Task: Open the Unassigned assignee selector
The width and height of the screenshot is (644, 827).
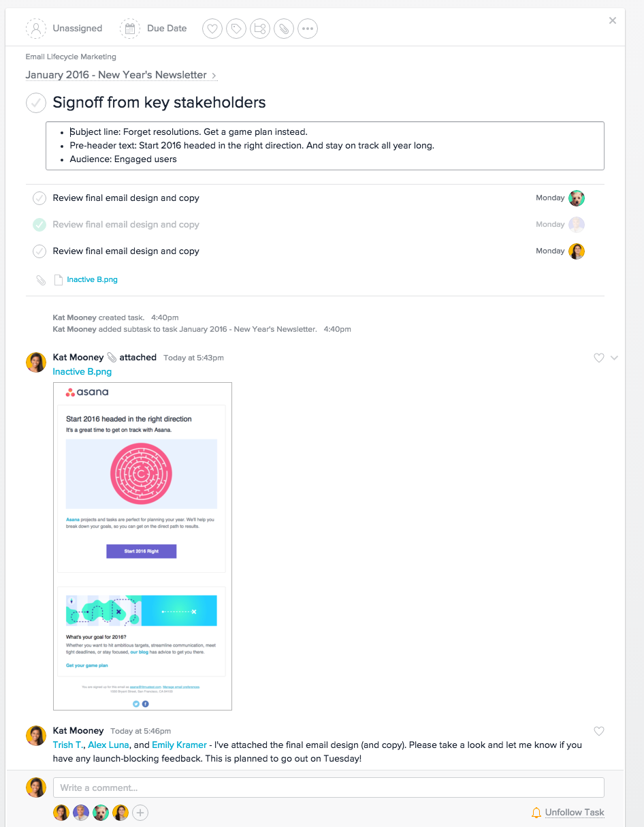Action: [65, 29]
